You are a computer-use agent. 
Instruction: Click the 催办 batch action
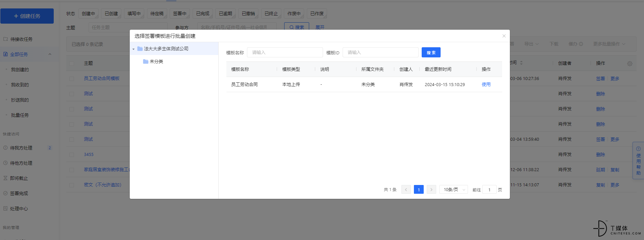tap(575, 44)
